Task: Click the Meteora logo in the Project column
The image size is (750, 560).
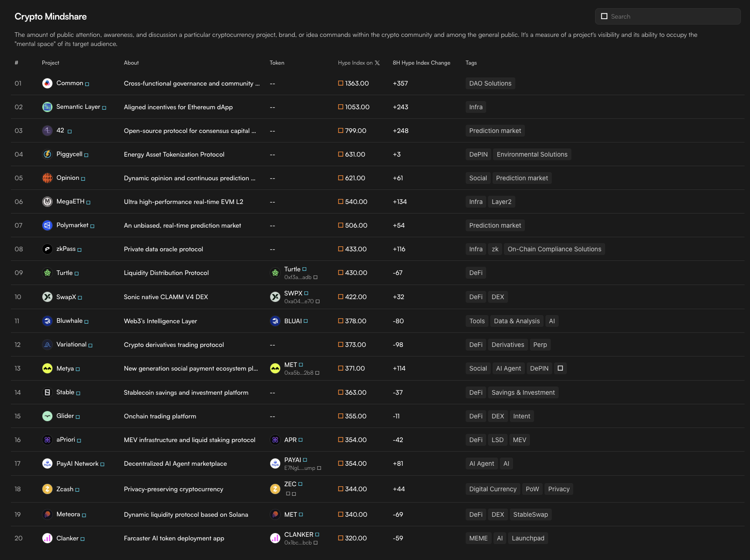Action: 47,514
